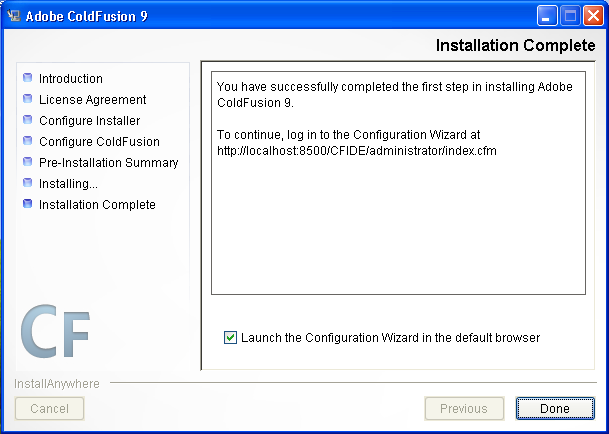
Task: Click the Done button
Action: click(555, 408)
